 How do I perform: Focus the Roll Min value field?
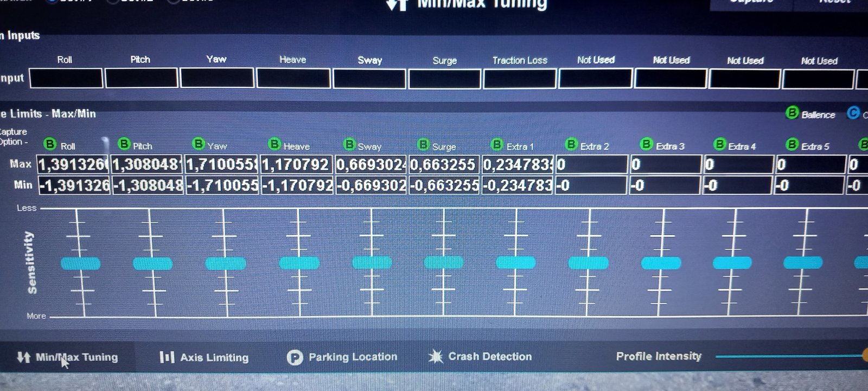[74, 186]
